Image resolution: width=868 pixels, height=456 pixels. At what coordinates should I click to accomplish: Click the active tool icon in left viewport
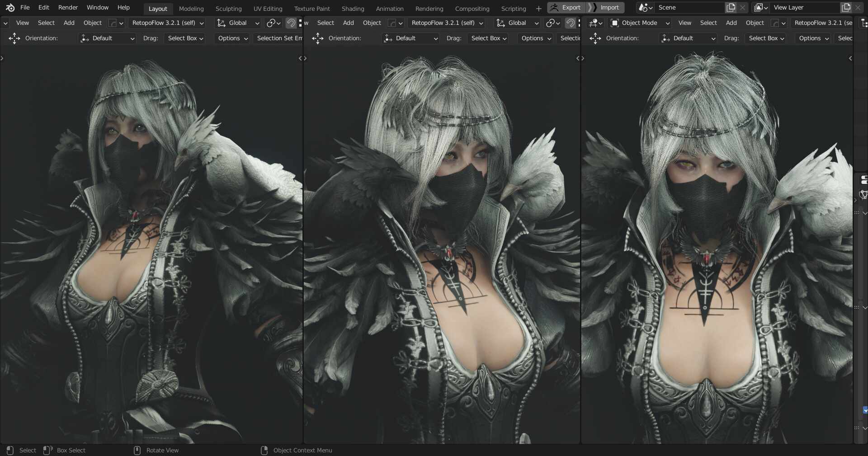[14, 38]
